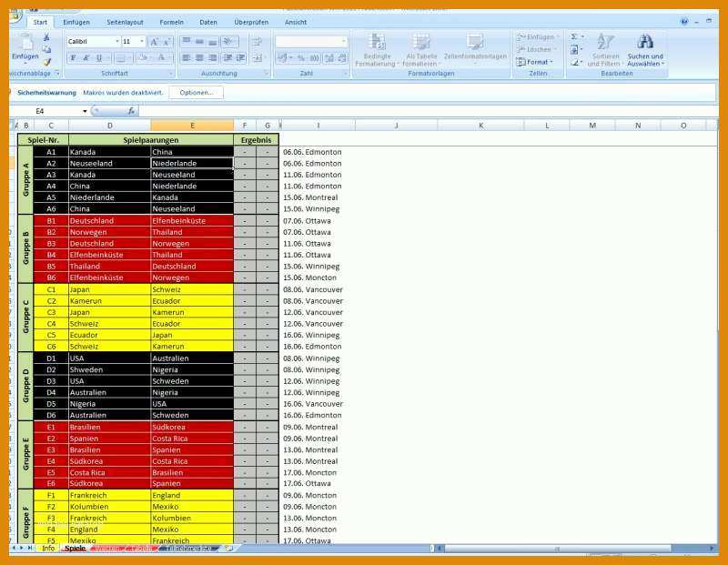This screenshot has width=728, height=565.
Task: Open the Formeln ribbon tab
Action: click(x=171, y=22)
